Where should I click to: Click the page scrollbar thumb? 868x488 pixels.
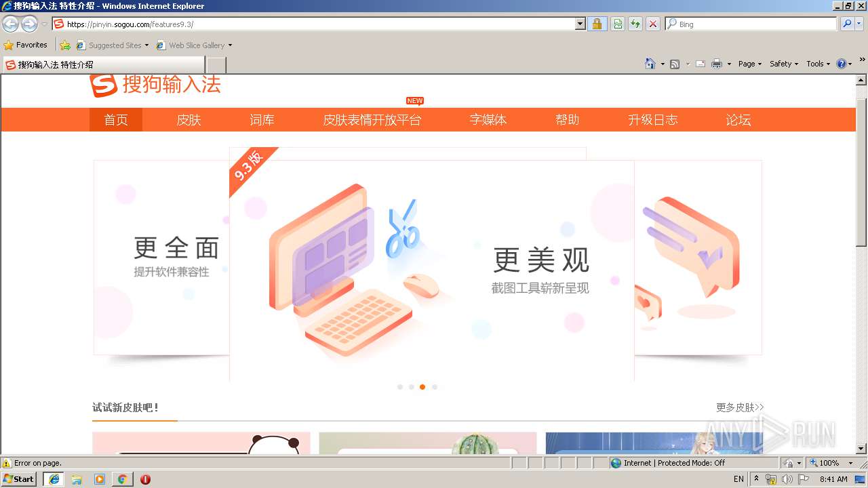(861, 172)
